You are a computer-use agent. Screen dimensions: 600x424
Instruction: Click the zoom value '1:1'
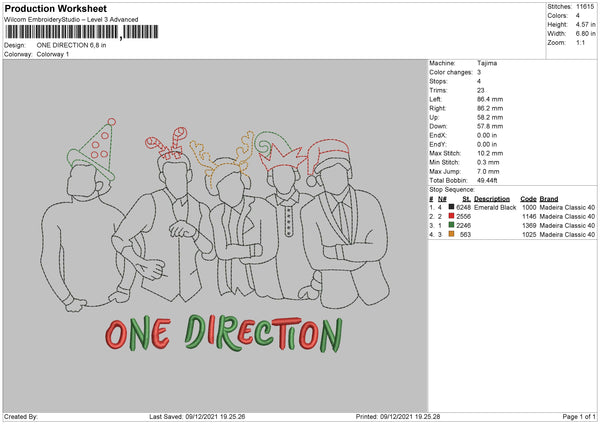coord(580,43)
